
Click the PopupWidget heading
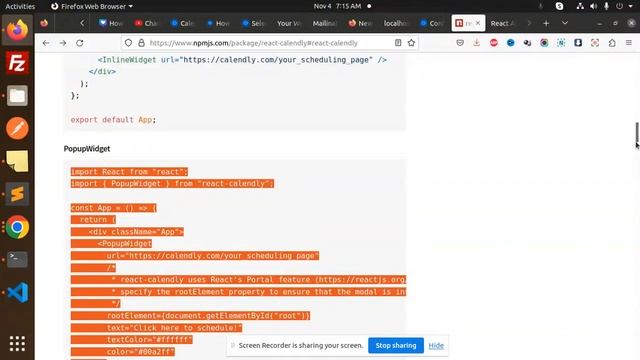pos(87,149)
